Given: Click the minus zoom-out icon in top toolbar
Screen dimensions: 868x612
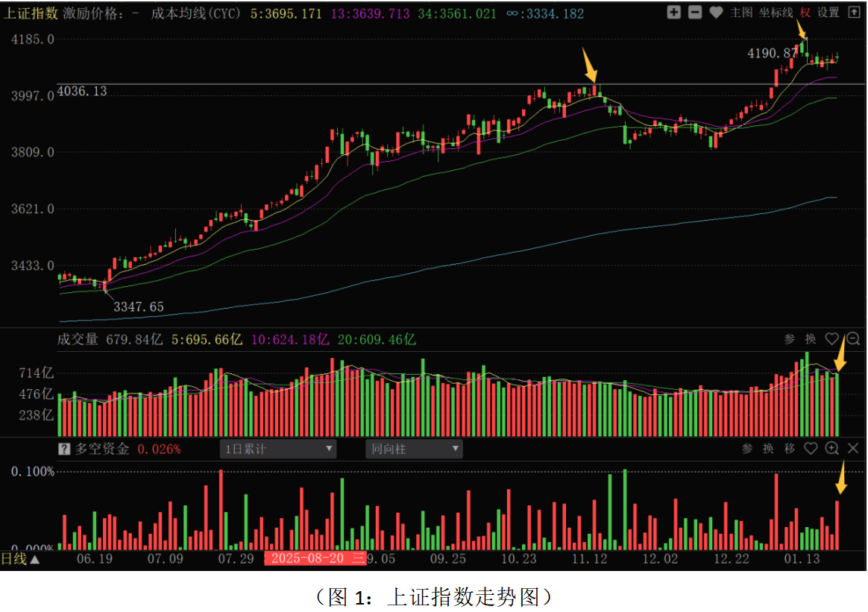Looking at the screenshot, I should point(694,12).
